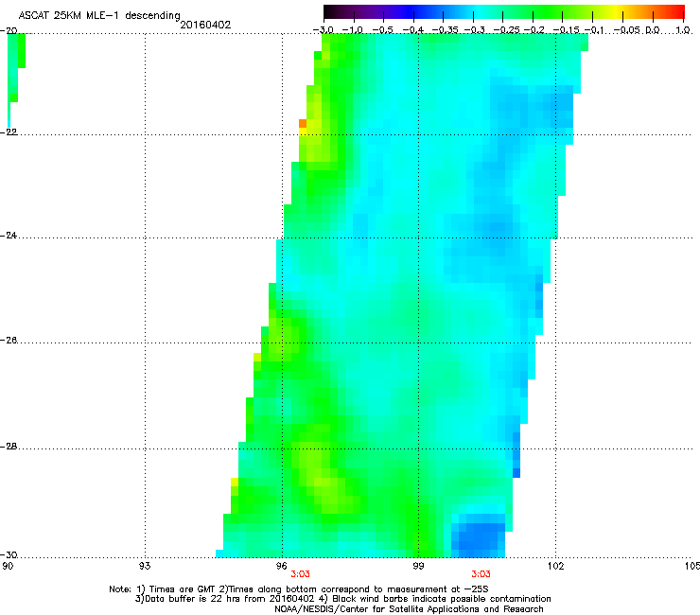This screenshot has height=615, width=700.
Task: Click the longitude label 102
Action: (556, 566)
